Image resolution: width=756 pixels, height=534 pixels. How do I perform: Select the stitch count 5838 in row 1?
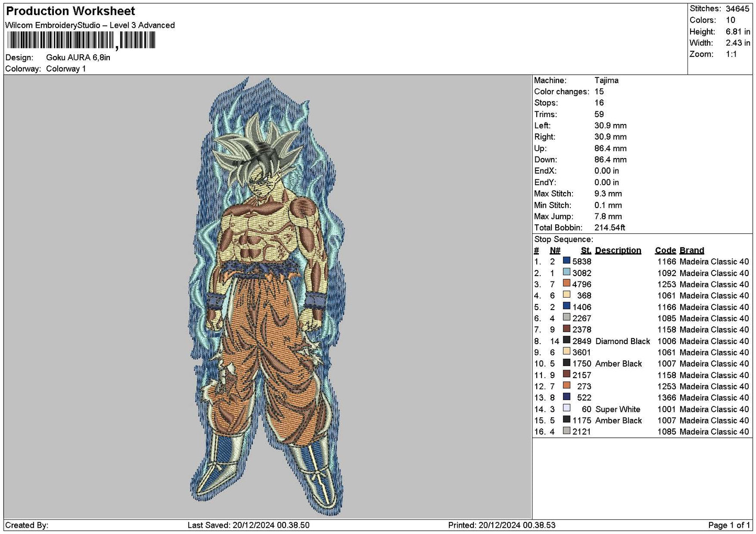[582, 262]
